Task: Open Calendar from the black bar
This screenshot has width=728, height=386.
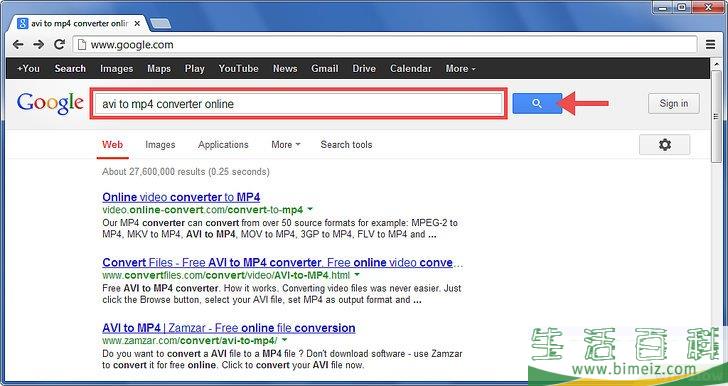Action: point(410,68)
